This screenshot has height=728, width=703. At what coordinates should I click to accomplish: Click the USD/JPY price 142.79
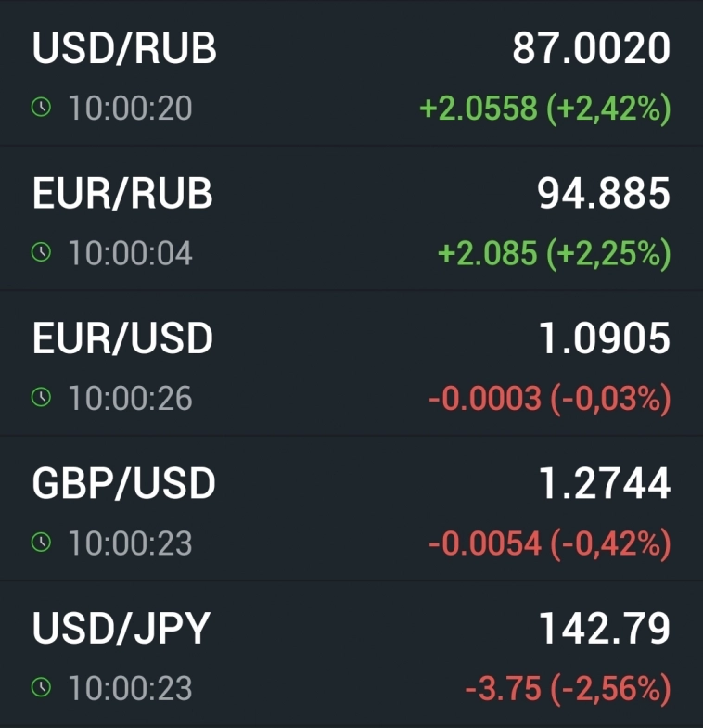[604, 628]
